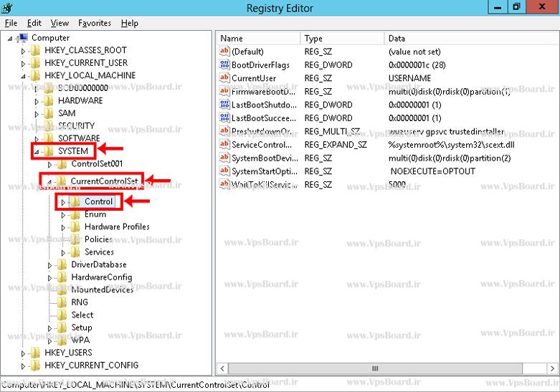Select the MountedDevices key

pyautogui.click(x=102, y=290)
